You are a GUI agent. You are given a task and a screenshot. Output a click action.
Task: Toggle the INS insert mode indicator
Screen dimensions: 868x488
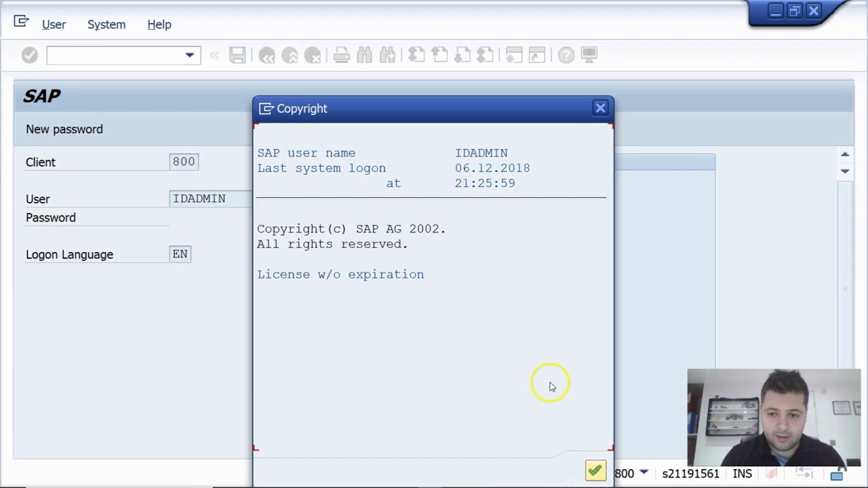coord(743,474)
